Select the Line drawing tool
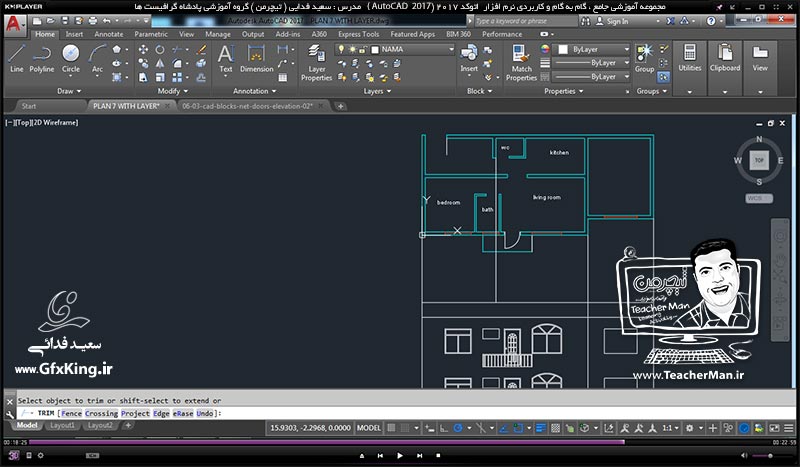 [x=16, y=59]
